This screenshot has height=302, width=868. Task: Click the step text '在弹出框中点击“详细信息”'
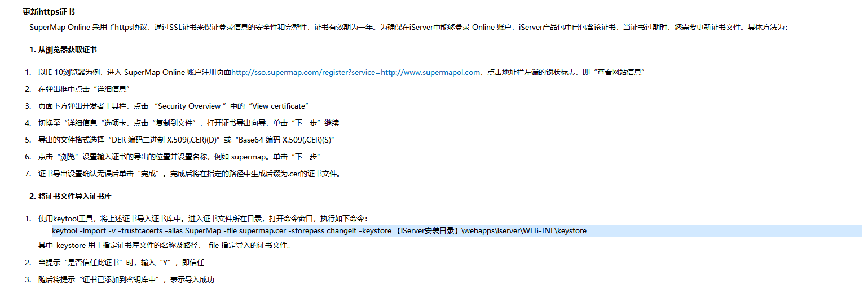(85, 90)
